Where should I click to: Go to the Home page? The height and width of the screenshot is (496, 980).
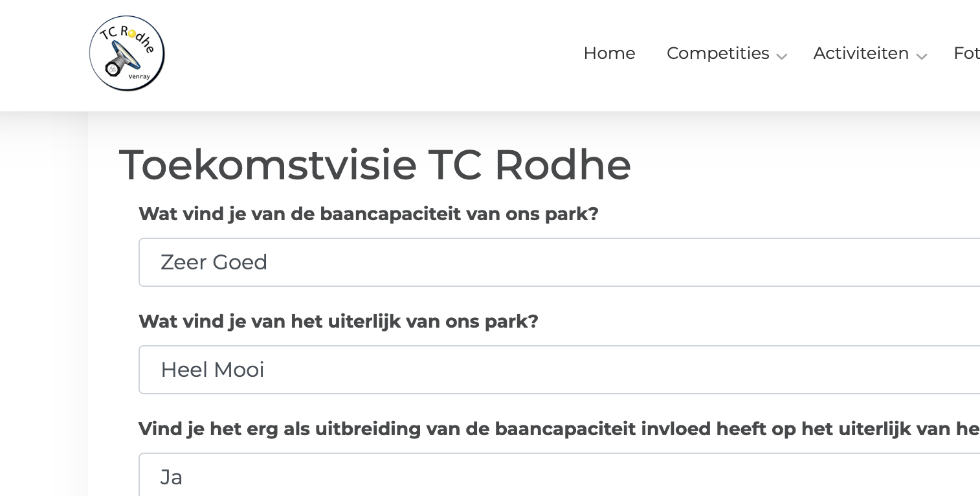pyautogui.click(x=609, y=53)
